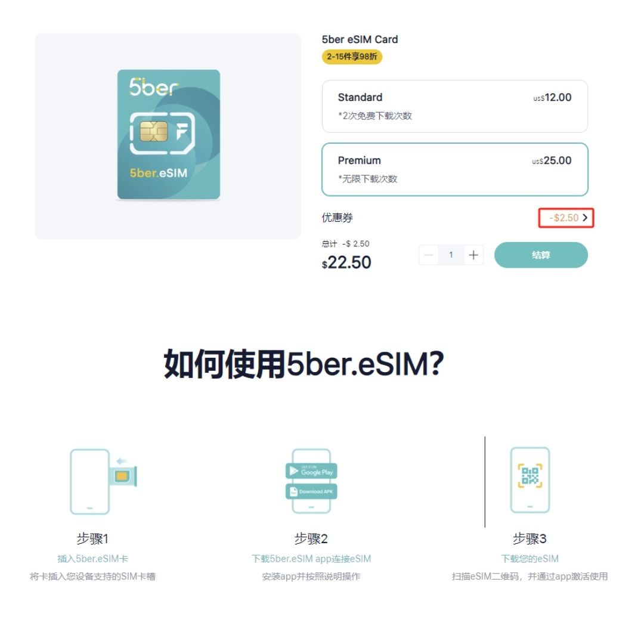
Task: Select the Premium US$25.00 plan
Action: click(x=454, y=169)
